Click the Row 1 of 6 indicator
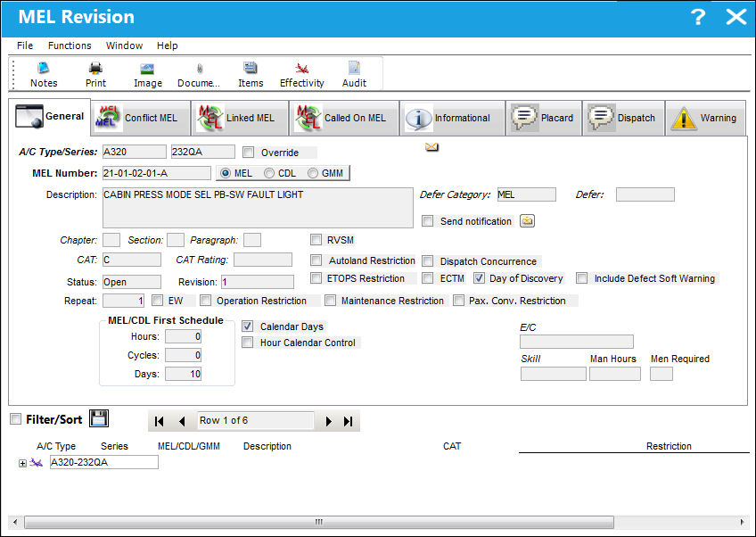 point(256,421)
